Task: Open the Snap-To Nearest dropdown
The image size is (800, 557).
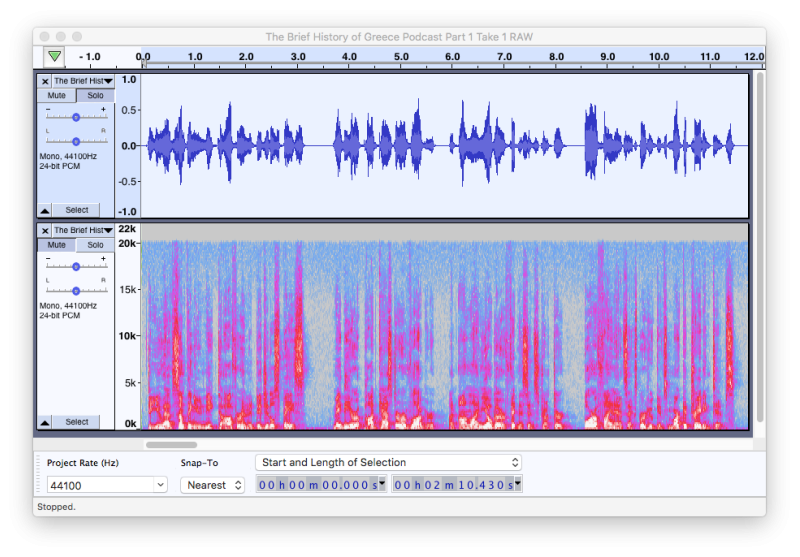Action: (212, 485)
